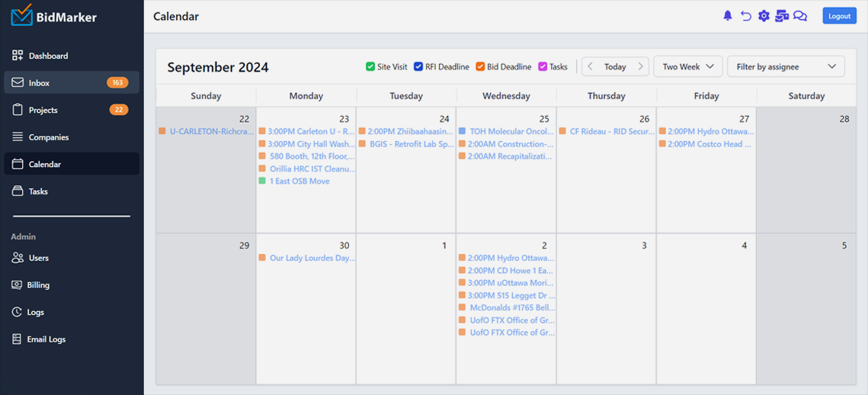Click the Billing icon in sidebar
Viewport: 868px width, 395px height.
17,285
